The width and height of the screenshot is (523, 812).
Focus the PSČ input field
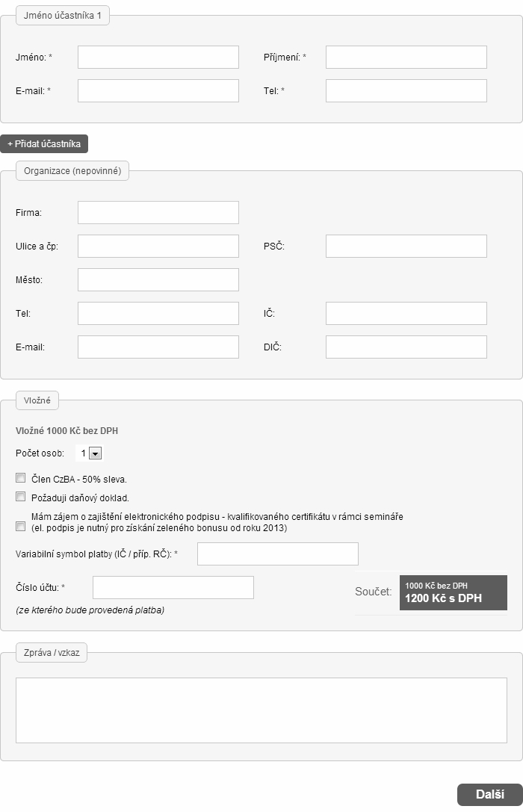coord(406,246)
